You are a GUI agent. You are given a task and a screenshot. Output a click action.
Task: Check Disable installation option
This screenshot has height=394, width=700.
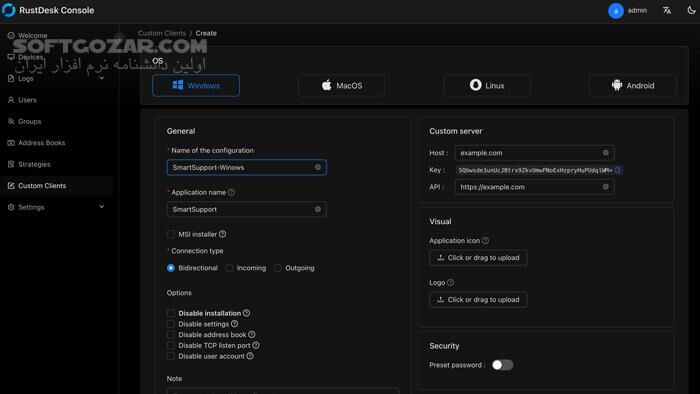coord(171,313)
